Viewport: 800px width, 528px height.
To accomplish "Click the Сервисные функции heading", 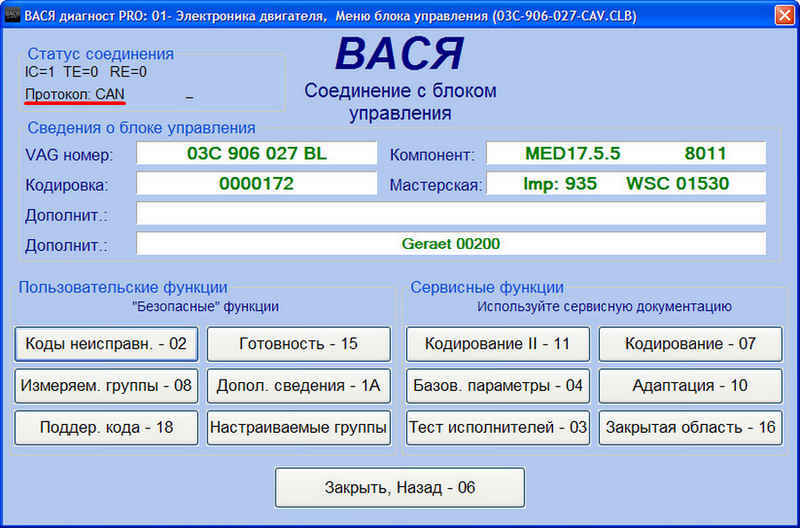I will click(487, 288).
